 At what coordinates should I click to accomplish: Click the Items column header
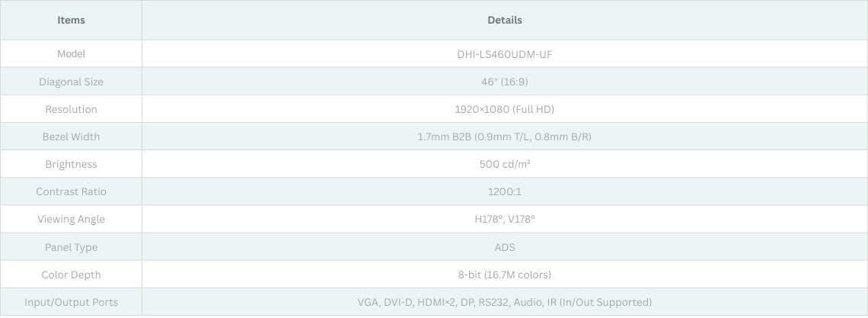[71, 20]
